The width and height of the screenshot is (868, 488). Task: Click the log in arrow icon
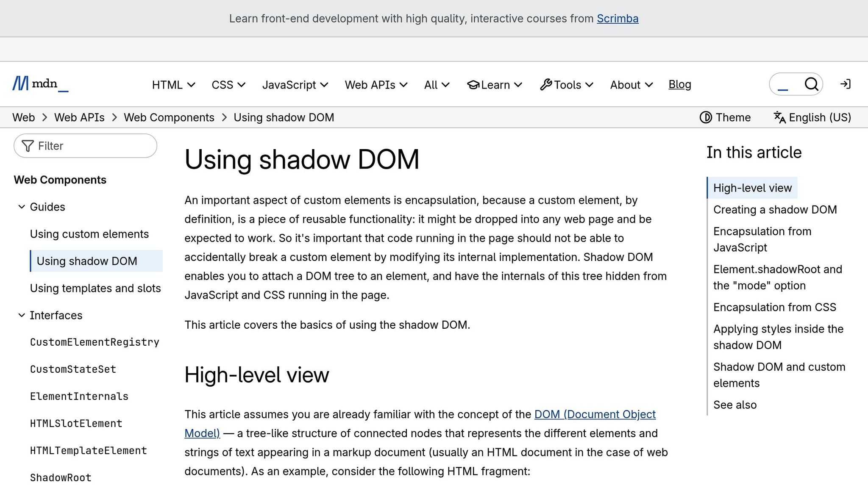tap(845, 84)
